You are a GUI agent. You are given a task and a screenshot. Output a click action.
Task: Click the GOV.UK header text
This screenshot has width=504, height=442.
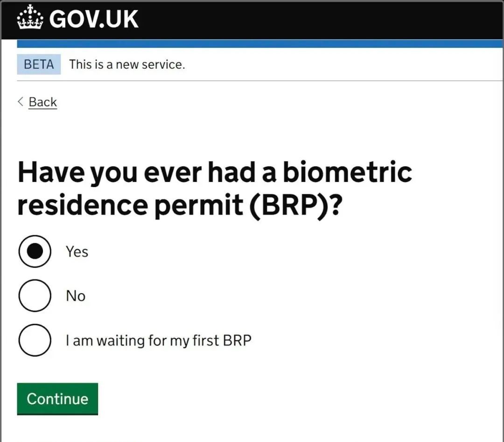pos(94,19)
